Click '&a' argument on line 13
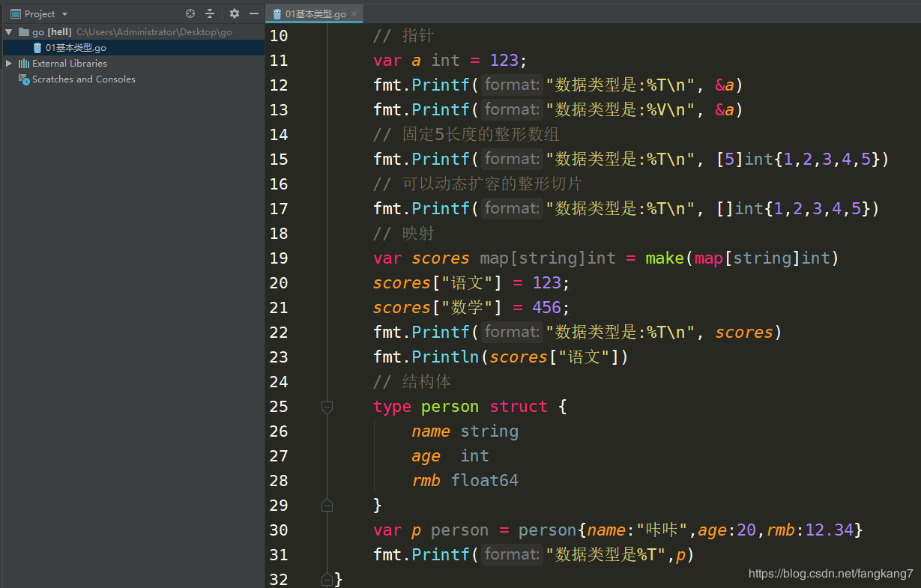This screenshot has height=588, width=921. tap(725, 110)
